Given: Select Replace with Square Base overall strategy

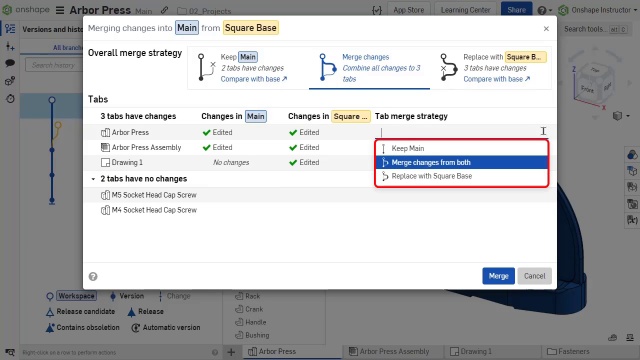Looking at the screenshot, I should coord(491,68).
